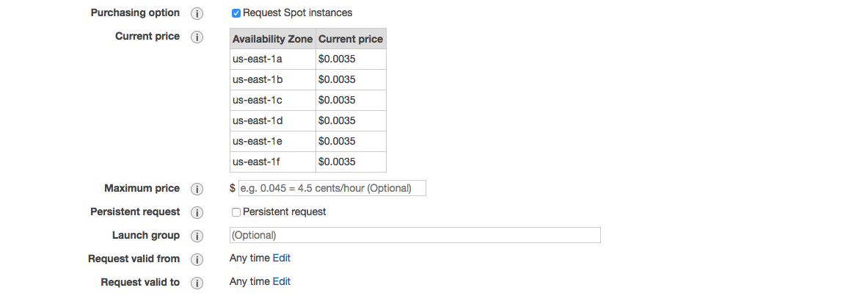Focus the Maximum price input field
This screenshot has width=868, height=296.
[x=332, y=189]
